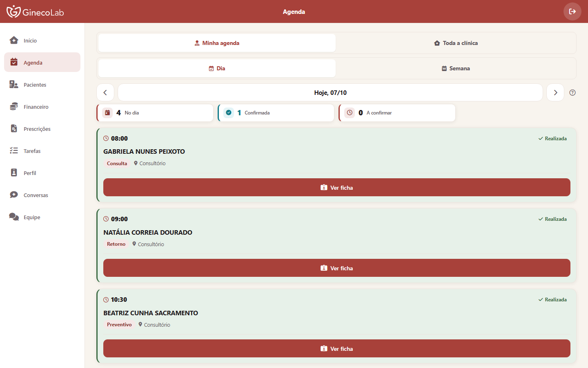The width and height of the screenshot is (588, 368).
Task: Click Realizada status on 09:00 appointment
Action: pos(552,219)
